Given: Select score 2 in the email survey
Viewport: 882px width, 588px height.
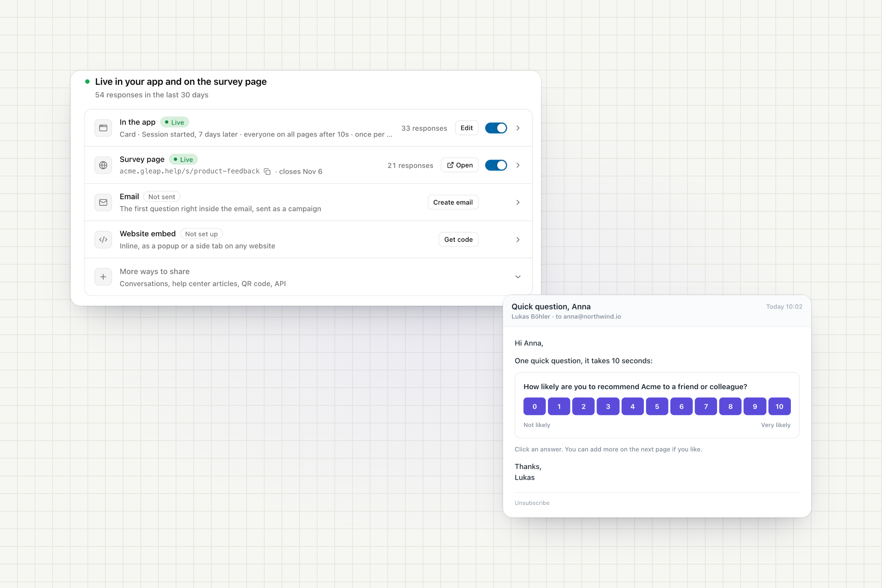Looking at the screenshot, I should (x=584, y=406).
